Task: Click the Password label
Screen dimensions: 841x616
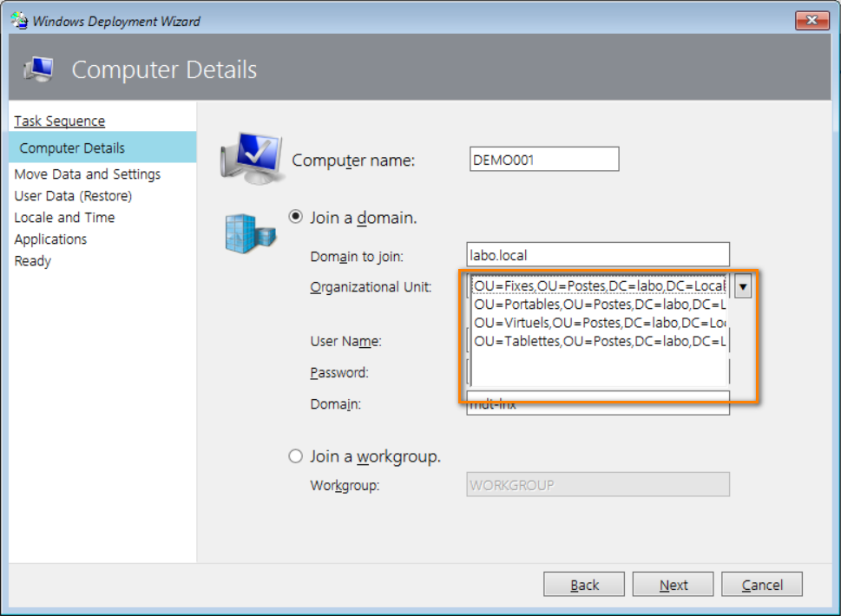Action: 339,372
